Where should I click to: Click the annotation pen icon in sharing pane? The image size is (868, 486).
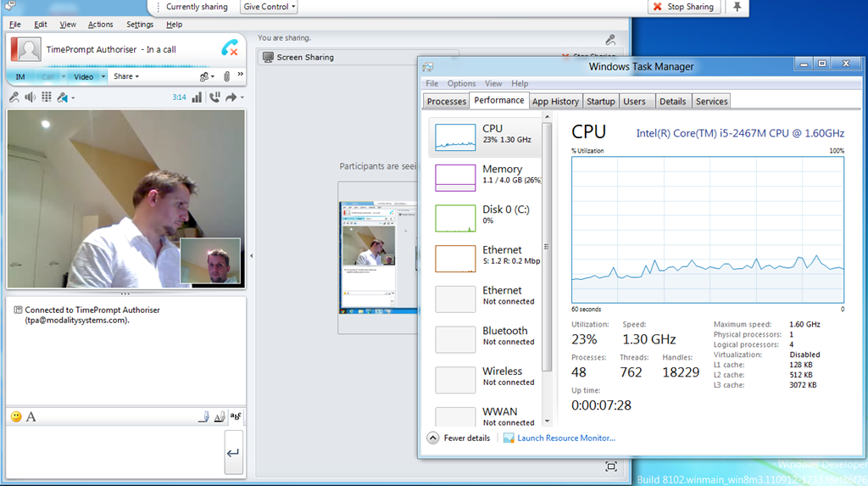click(610, 39)
